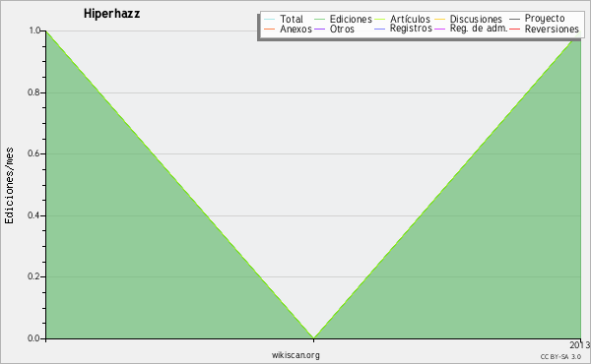The image size is (591, 364).
Task: Click the 0.6 y-axis value
Action: pos(34,153)
